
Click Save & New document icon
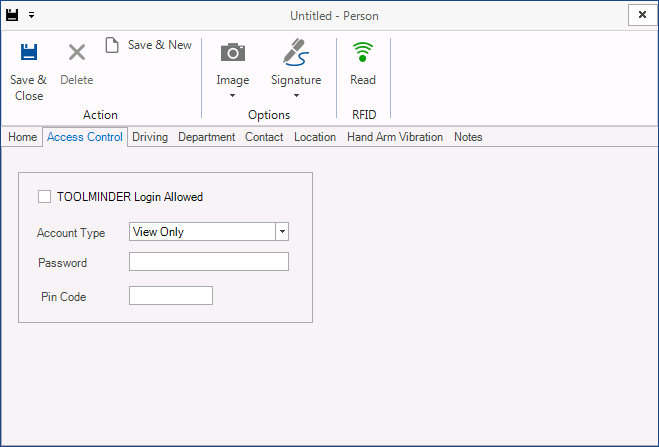(112, 45)
